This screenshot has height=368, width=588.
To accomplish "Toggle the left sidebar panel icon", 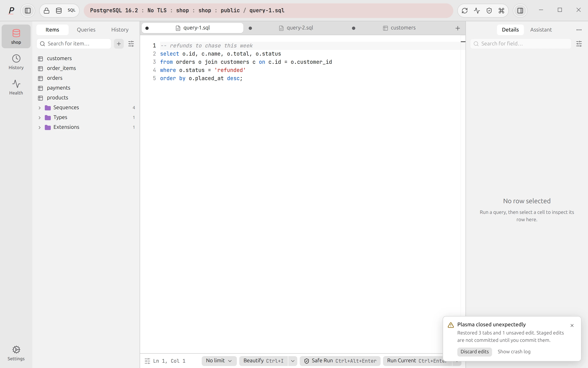I will (28, 10).
